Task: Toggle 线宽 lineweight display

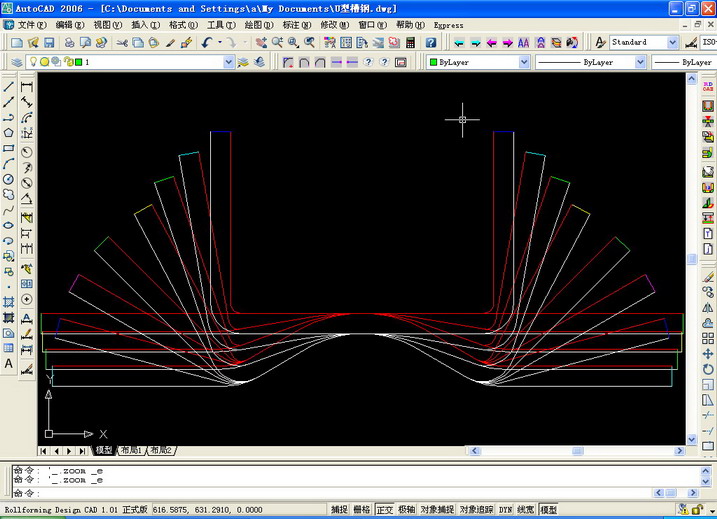Action: tap(526, 509)
